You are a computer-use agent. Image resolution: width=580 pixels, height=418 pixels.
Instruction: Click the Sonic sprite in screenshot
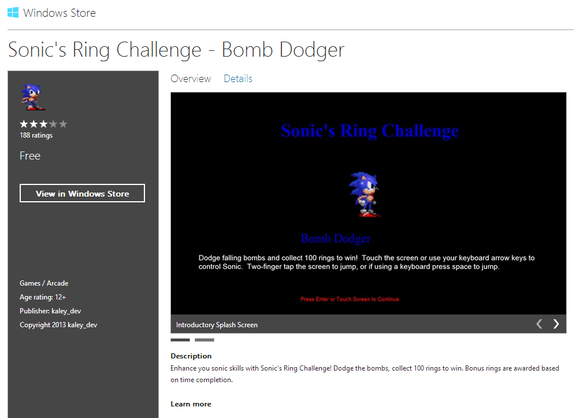pyautogui.click(x=364, y=194)
